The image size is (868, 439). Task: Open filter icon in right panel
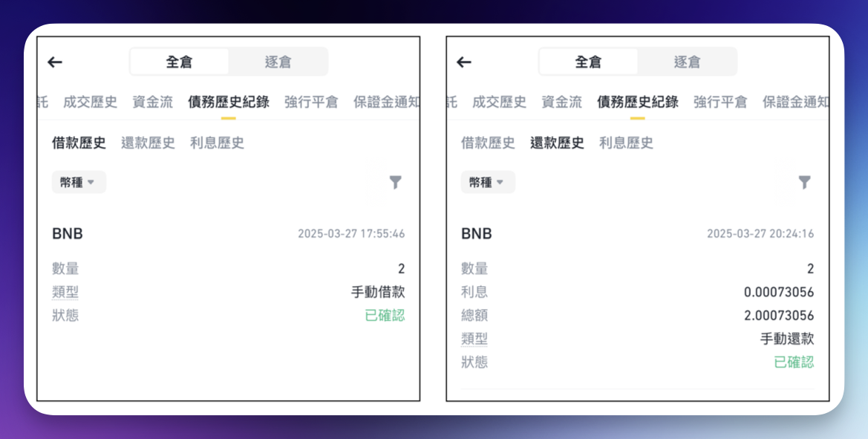pyautogui.click(x=804, y=182)
